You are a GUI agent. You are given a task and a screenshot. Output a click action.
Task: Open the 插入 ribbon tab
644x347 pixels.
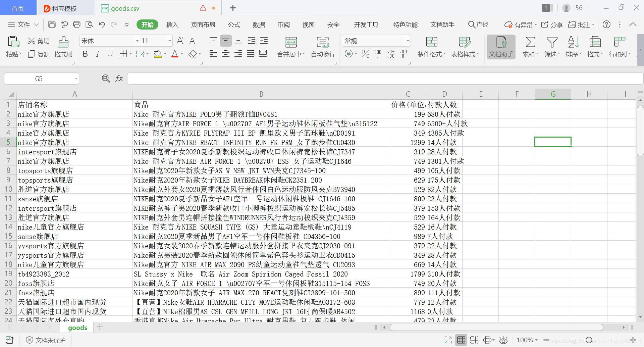(x=172, y=24)
